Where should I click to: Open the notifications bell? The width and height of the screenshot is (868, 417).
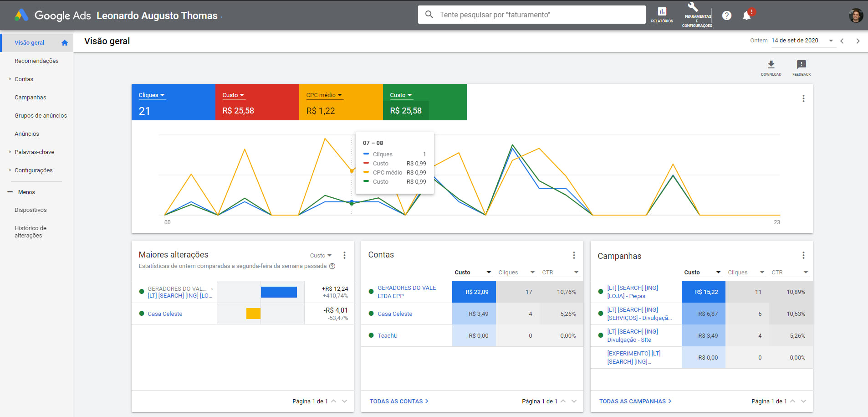point(746,15)
